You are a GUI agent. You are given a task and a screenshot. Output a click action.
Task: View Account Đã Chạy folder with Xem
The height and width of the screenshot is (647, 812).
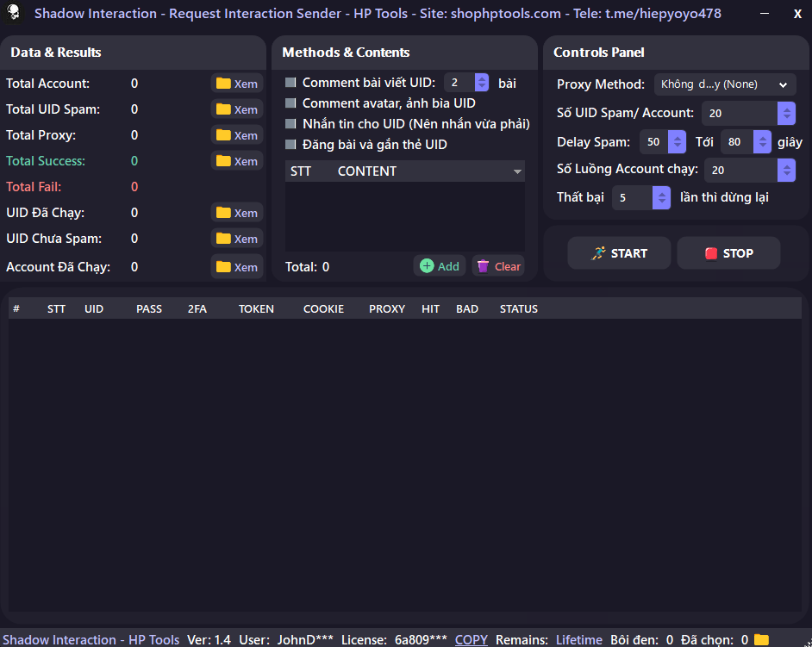[237, 267]
